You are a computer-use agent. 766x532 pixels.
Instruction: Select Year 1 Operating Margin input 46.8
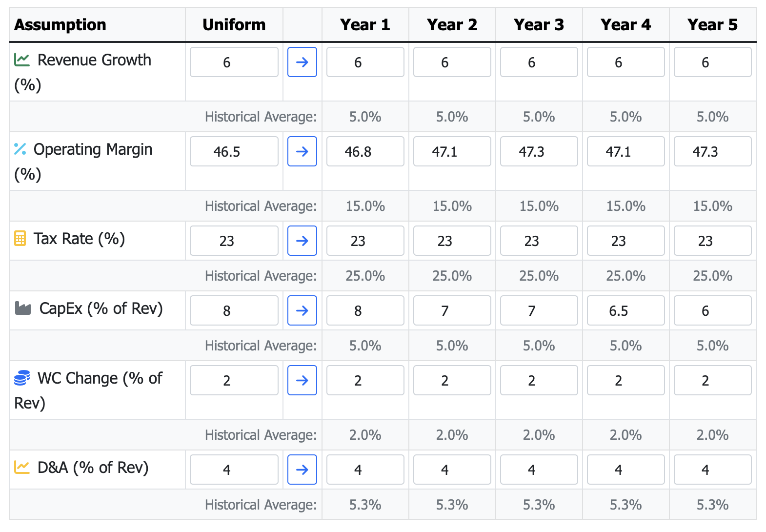pos(365,151)
